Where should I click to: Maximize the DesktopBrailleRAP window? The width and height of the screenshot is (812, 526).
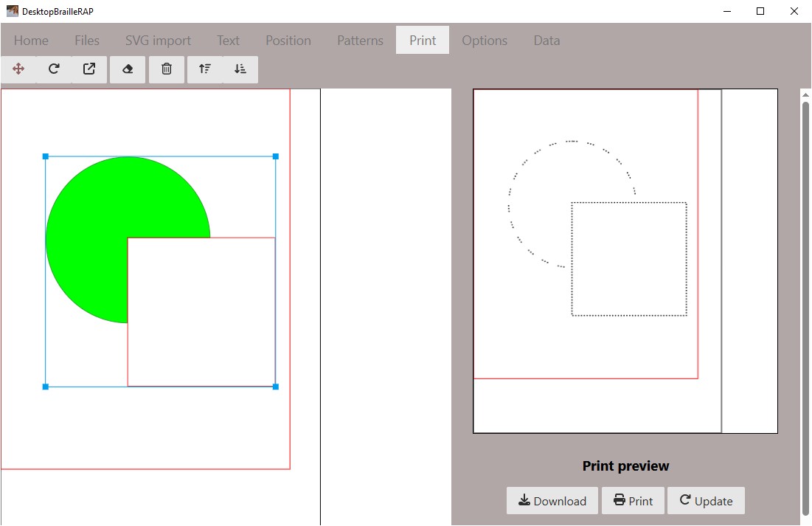[x=760, y=11]
